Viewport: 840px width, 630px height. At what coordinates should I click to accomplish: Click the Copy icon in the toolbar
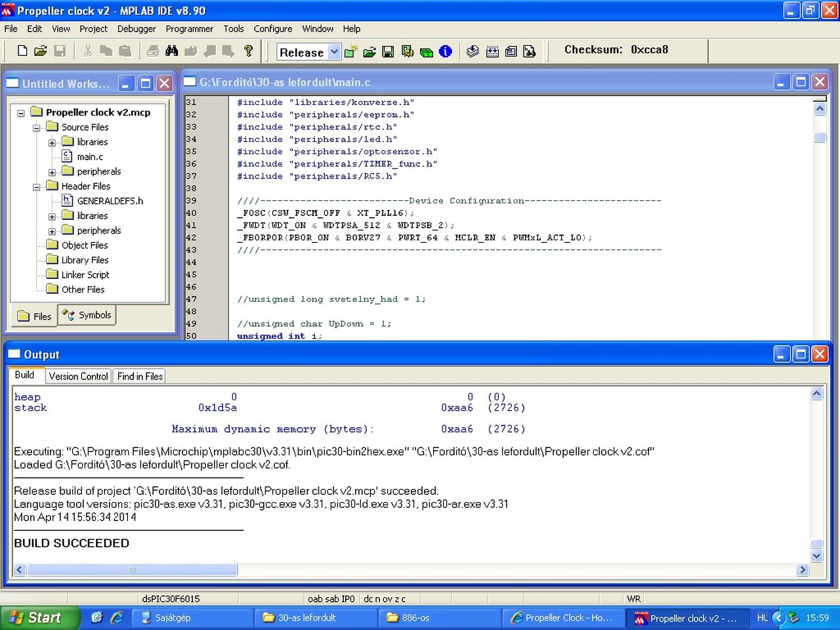[106, 51]
